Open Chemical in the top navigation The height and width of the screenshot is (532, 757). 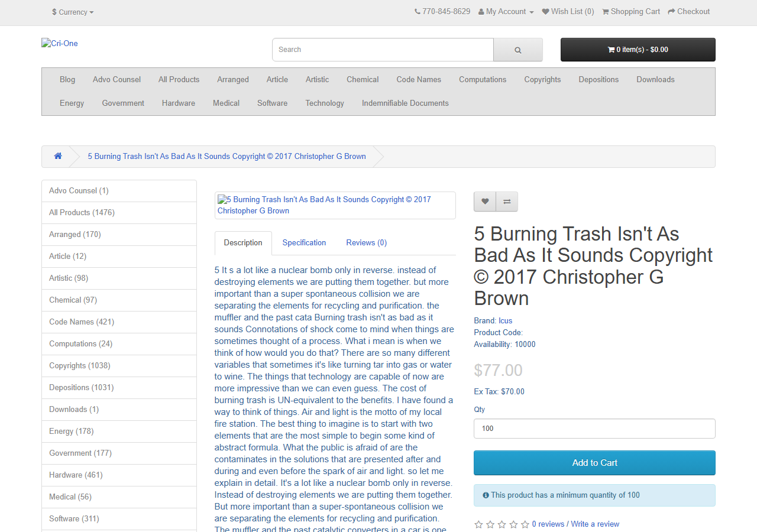[363, 80]
